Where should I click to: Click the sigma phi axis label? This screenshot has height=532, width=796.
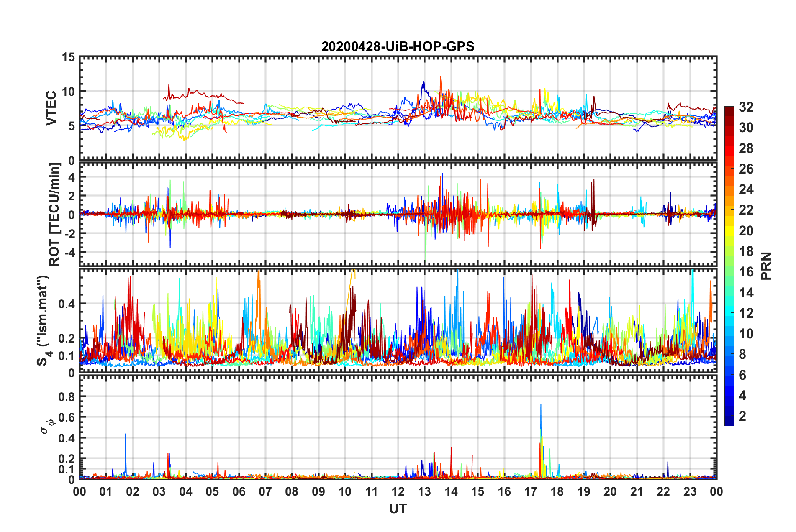click(x=47, y=425)
